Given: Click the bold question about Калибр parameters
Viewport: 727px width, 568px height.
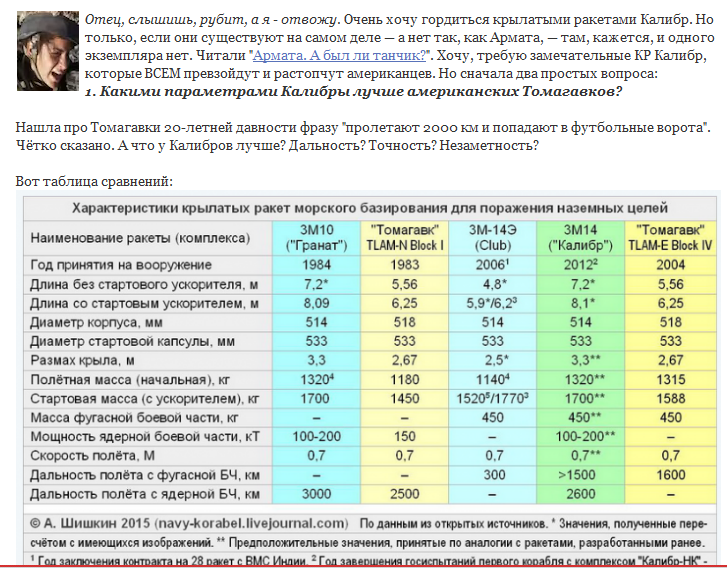Looking at the screenshot, I should coord(354,92).
